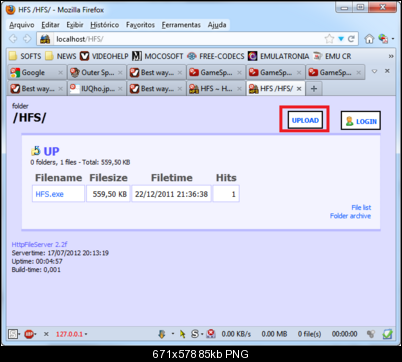The height and width of the screenshot is (362, 402).
Task: Click the 0 file(s) status bar text
Action: [x=310, y=334]
